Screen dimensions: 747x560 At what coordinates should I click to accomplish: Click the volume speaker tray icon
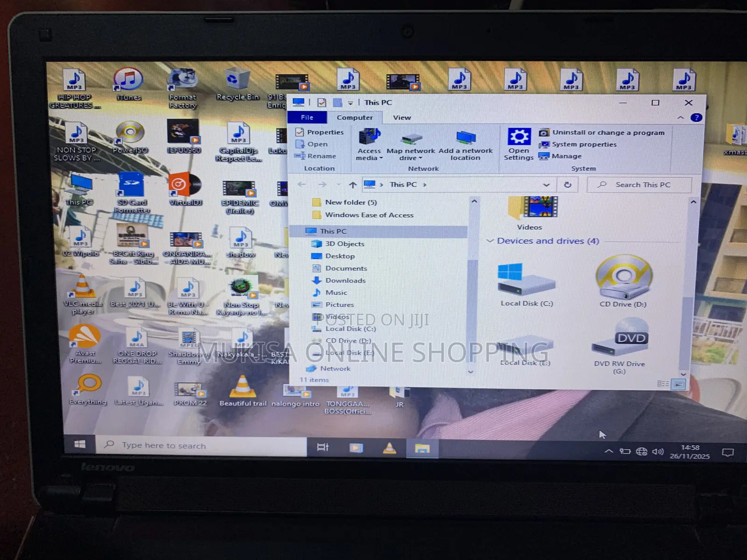(x=657, y=452)
